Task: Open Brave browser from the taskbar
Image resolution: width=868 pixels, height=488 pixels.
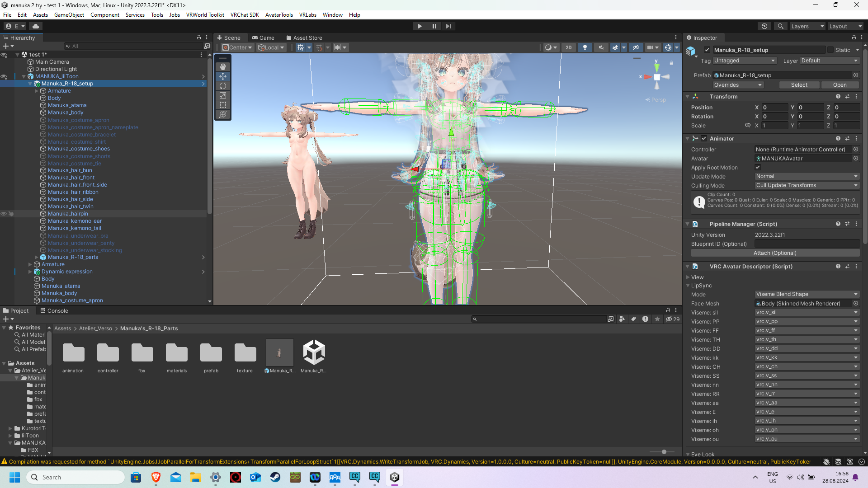Action: click(x=156, y=477)
